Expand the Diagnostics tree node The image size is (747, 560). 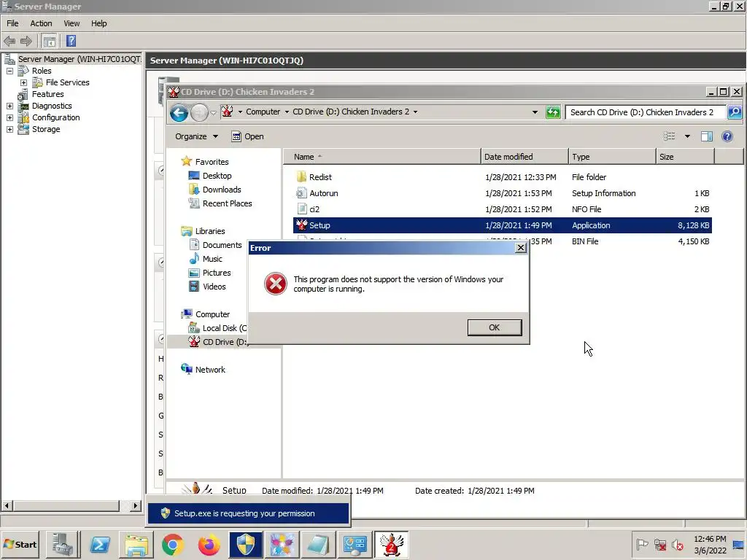click(x=9, y=106)
